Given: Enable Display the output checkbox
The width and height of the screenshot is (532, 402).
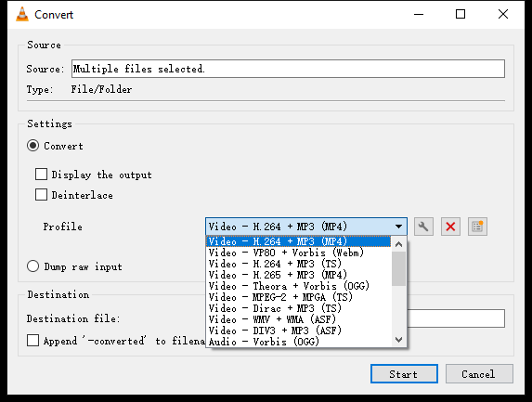Looking at the screenshot, I should (41, 175).
